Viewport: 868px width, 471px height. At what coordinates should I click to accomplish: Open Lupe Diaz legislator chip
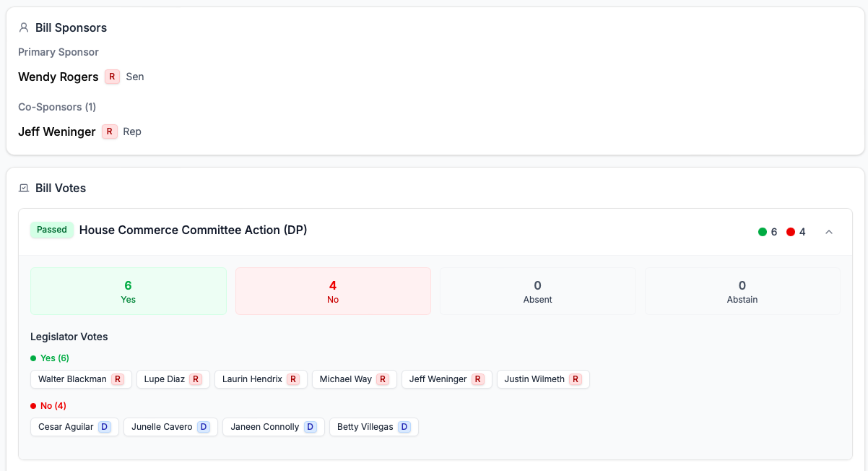(x=165, y=379)
